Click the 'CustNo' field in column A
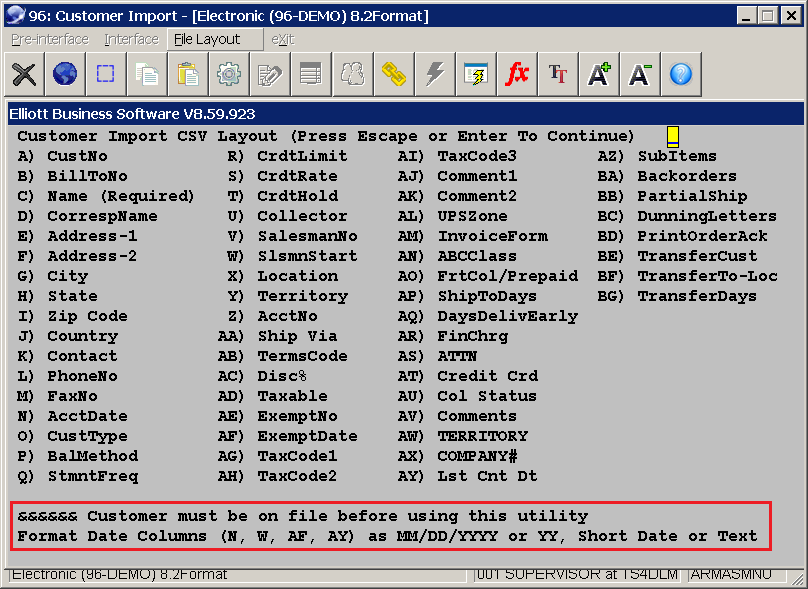 pos(77,156)
